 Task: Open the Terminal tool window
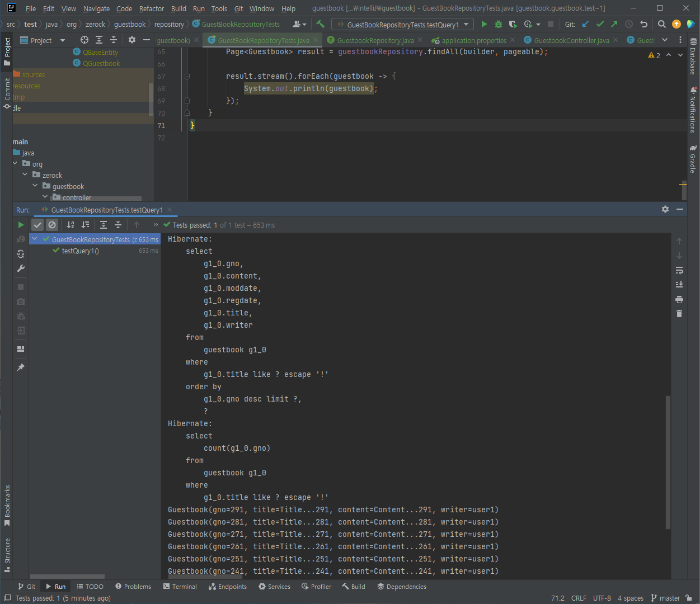pos(180,587)
